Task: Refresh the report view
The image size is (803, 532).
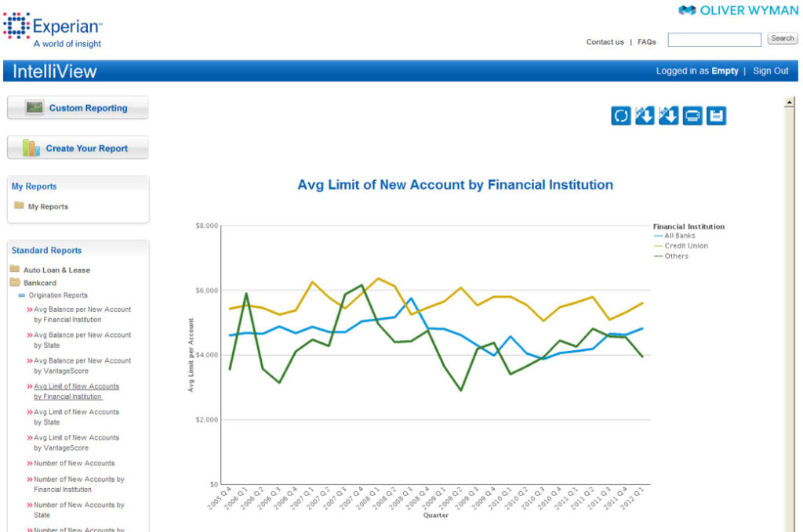Action: pyautogui.click(x=620, y=115)
